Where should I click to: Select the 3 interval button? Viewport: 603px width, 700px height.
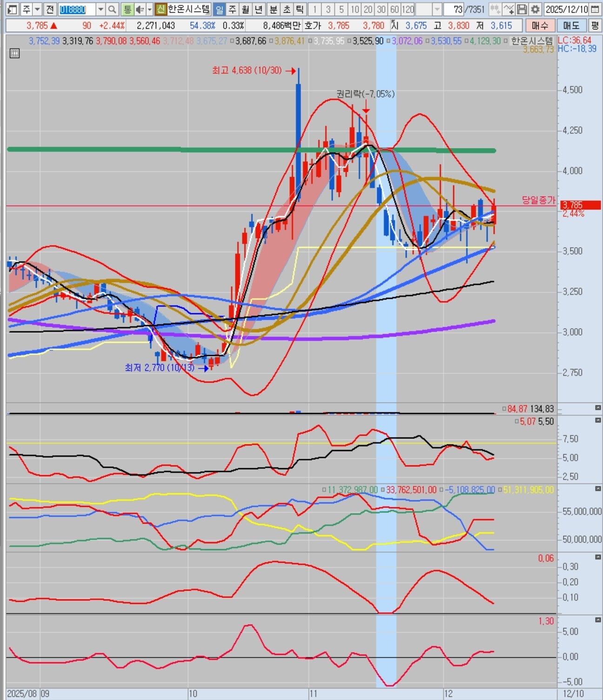[328, 9]
